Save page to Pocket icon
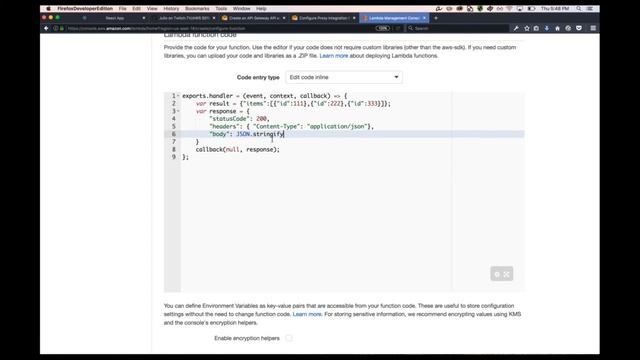The height and width of the screenshot is (360, 640). click(x=579, y=28)
